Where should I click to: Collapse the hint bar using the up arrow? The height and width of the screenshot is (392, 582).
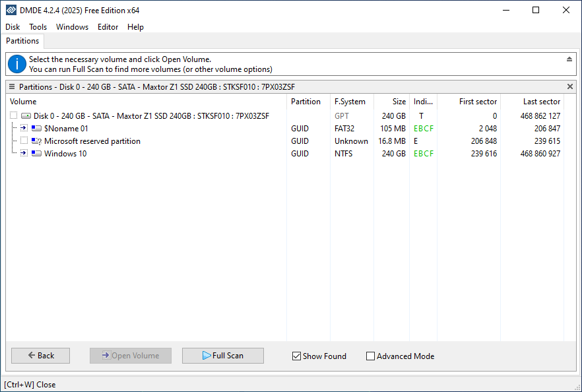(569, 59)
